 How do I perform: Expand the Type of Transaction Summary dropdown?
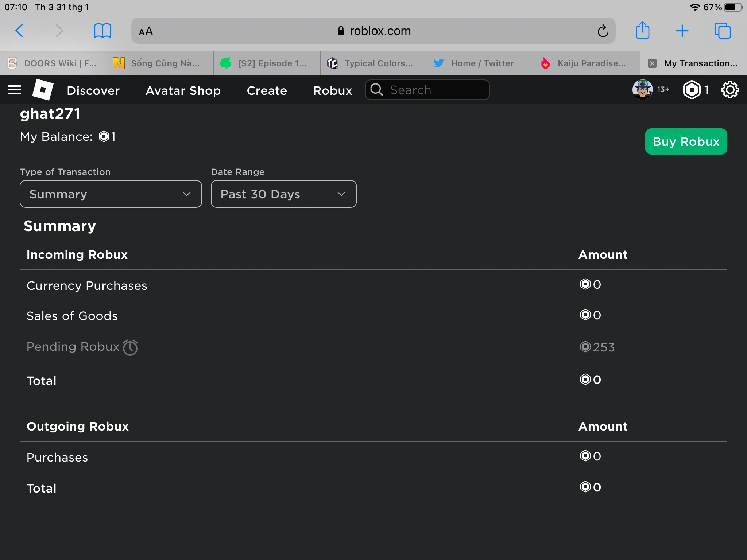point(111,194)
